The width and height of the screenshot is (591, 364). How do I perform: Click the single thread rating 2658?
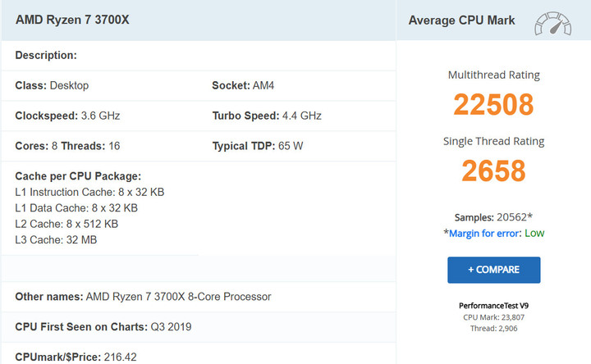point(493,171)
